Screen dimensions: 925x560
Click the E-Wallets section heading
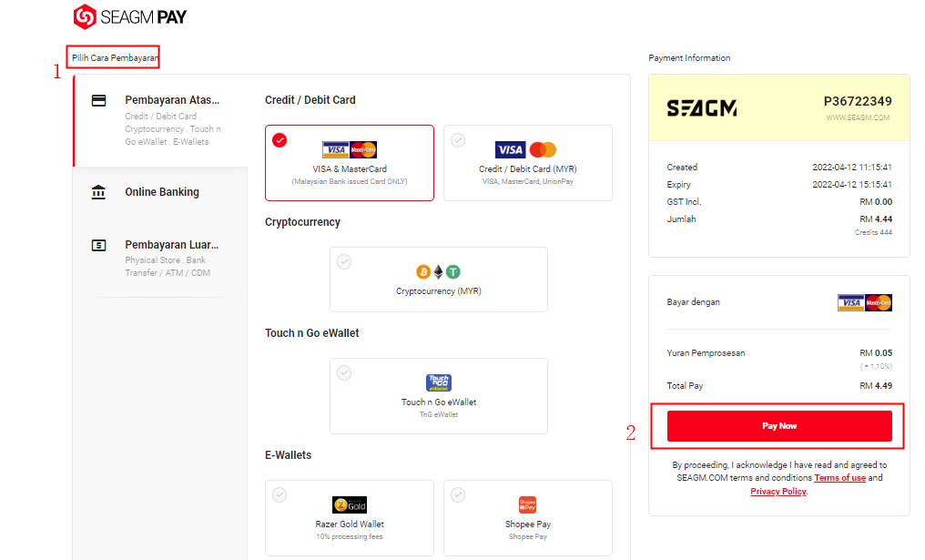point(288,455)
